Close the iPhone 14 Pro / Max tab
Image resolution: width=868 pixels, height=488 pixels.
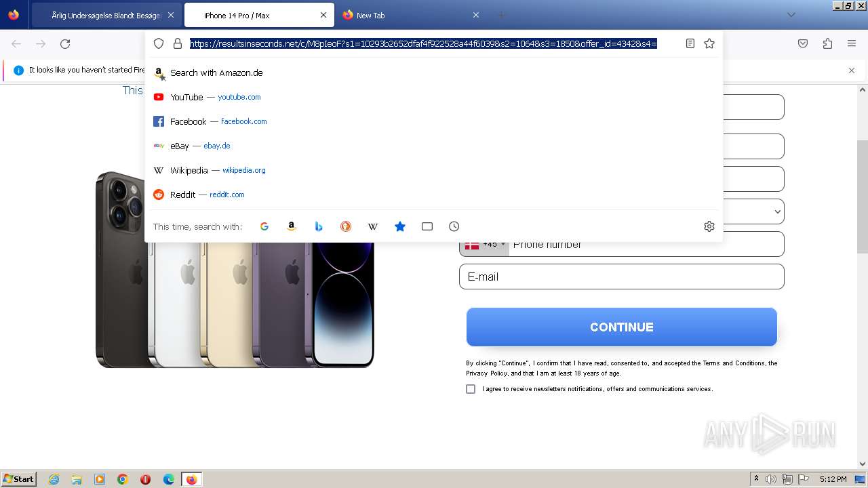323,15
